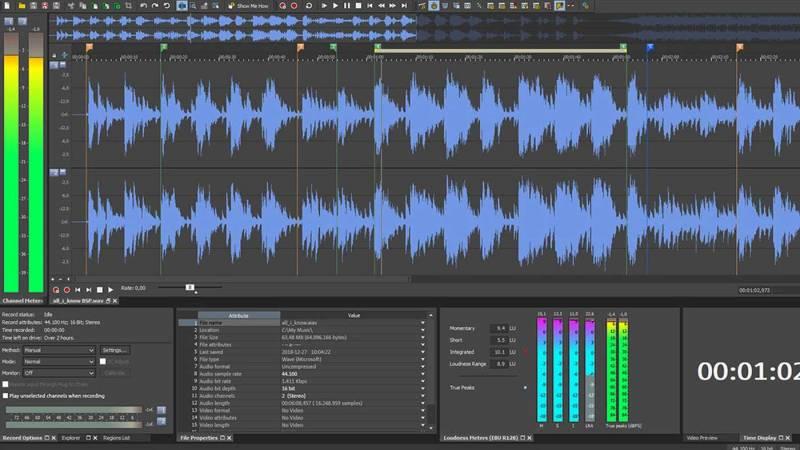
Task: Pause playback using the top toolbar Pause button
Action: (x=347, y=6)
